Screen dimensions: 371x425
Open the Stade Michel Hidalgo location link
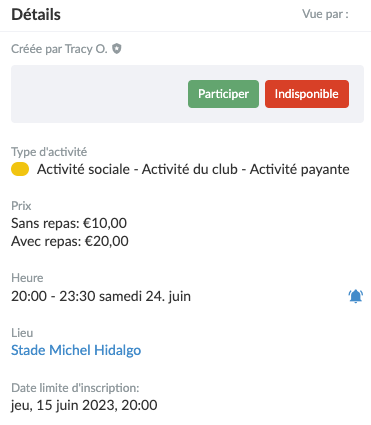coord(76,350)
